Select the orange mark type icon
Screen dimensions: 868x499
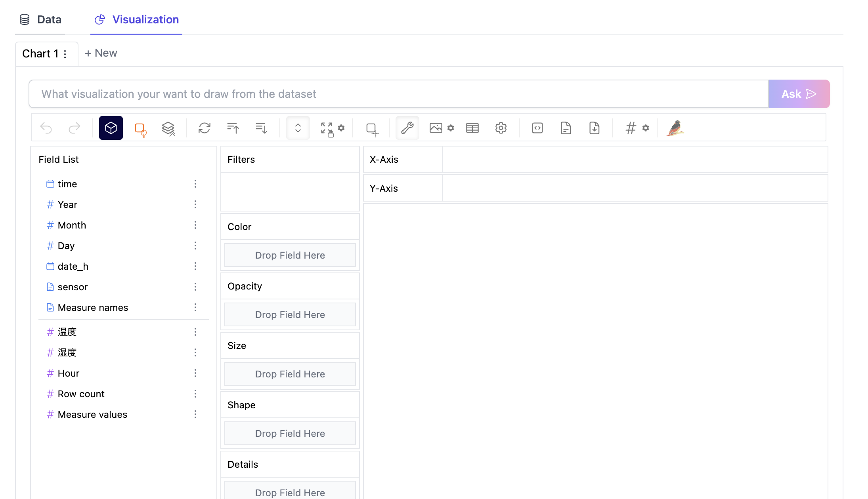[x=140, y=129]
